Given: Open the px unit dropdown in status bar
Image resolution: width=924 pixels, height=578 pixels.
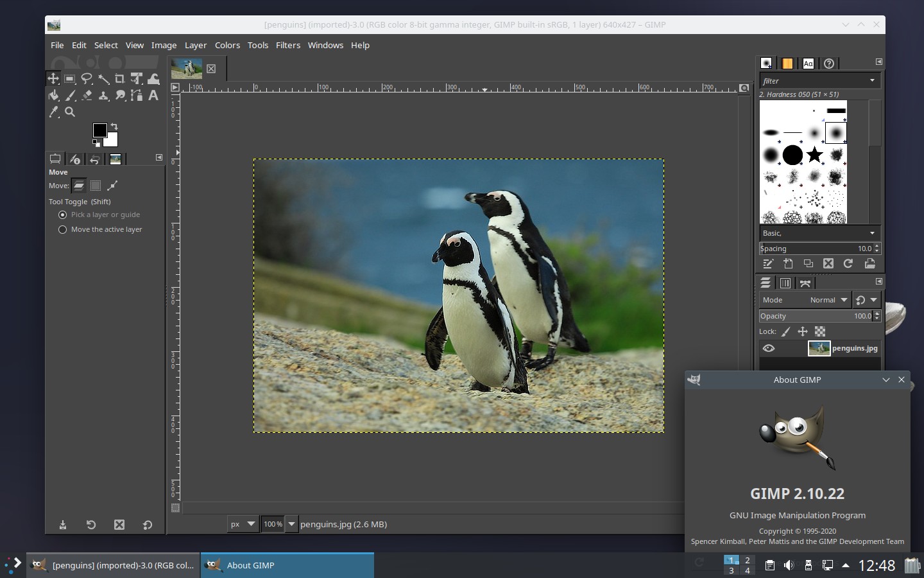Looking at the screenshot, I should 243,524.
